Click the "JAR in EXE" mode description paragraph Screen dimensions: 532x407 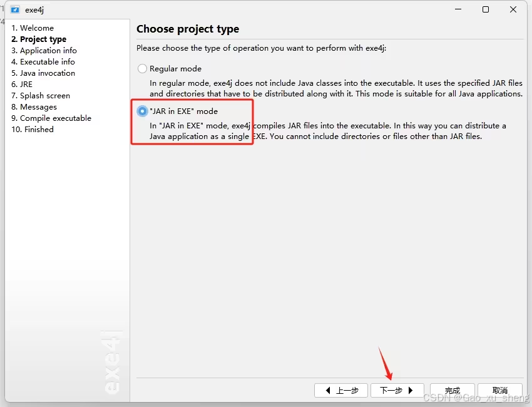(x=328, y=131)
